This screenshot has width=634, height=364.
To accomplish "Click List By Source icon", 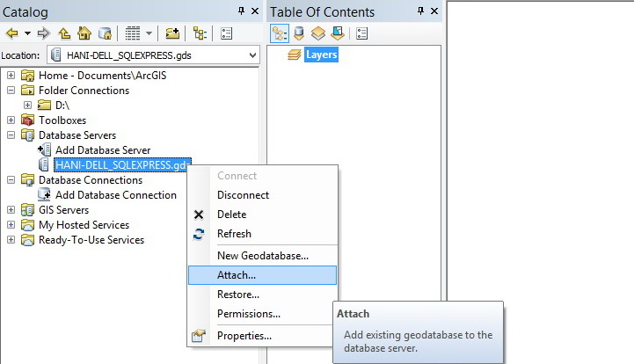I will pos(299,33).
